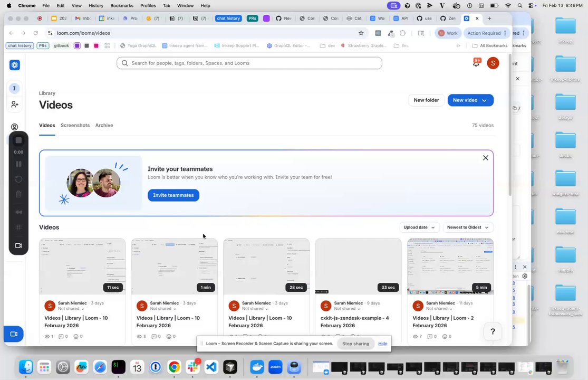Click Stop sharing in the screen share bar
The width and height of the screenshot is (588, 380).
(x=355, y=344)
